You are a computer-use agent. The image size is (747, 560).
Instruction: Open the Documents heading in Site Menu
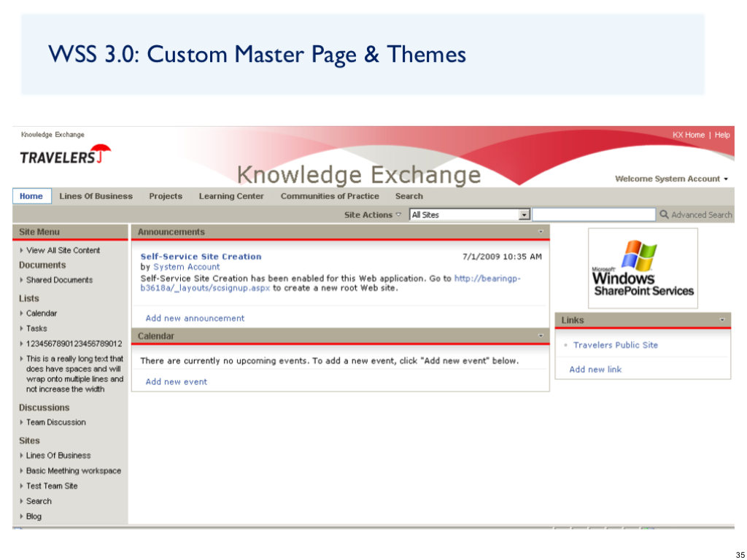pos(42,265)
